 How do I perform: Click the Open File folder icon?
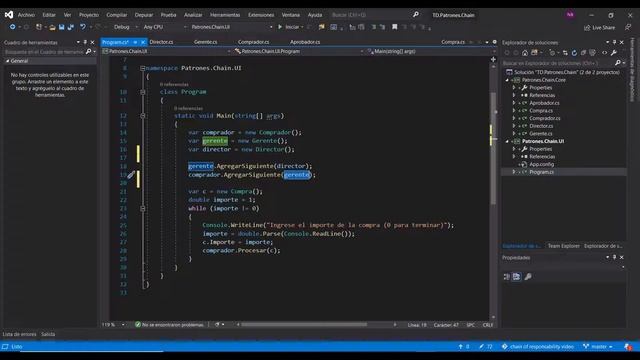(x=52, y=27)
